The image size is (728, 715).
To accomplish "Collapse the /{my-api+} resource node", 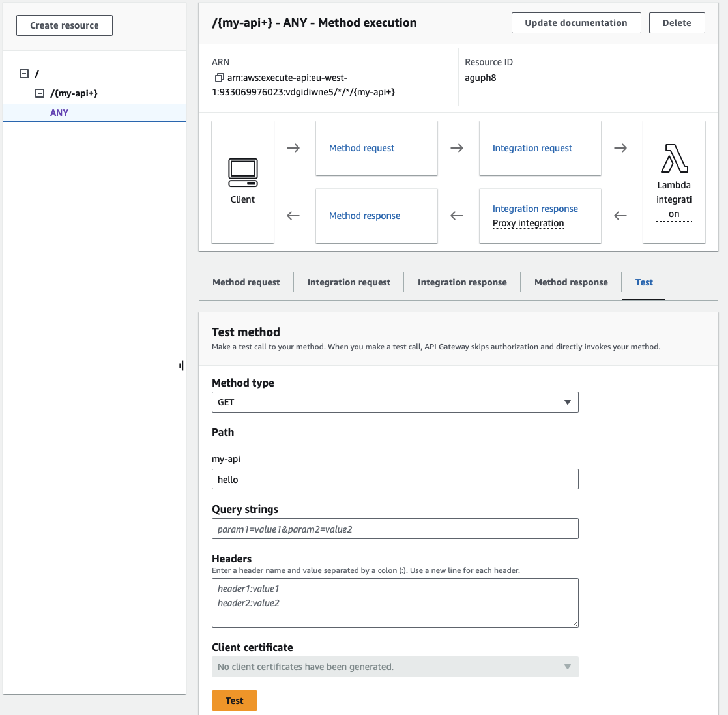I will 40,93.
